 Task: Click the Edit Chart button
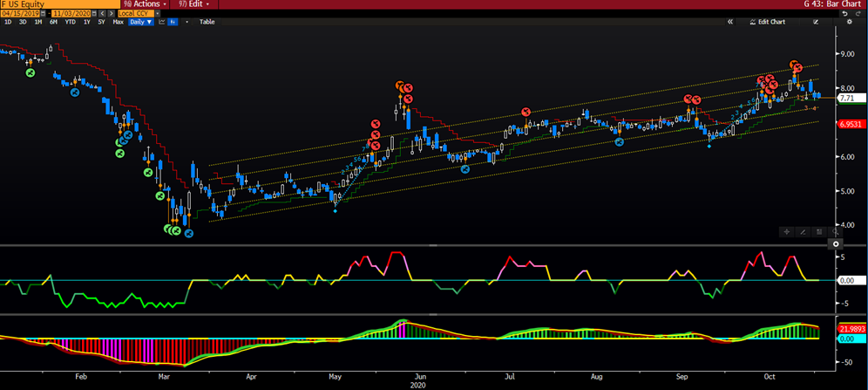pyautogui.click(x=767, y=22)
